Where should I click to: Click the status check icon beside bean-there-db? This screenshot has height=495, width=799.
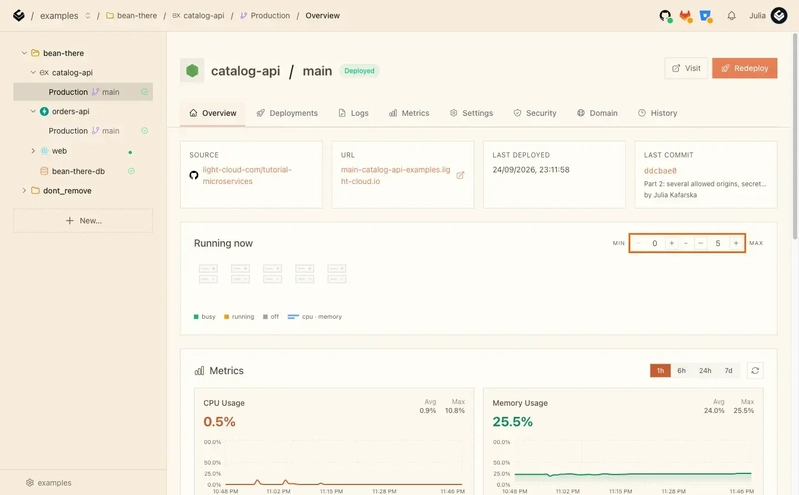(131, 171)
